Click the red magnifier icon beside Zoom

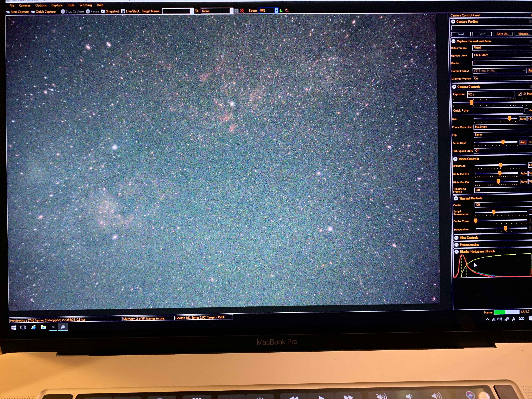point(287,10)
